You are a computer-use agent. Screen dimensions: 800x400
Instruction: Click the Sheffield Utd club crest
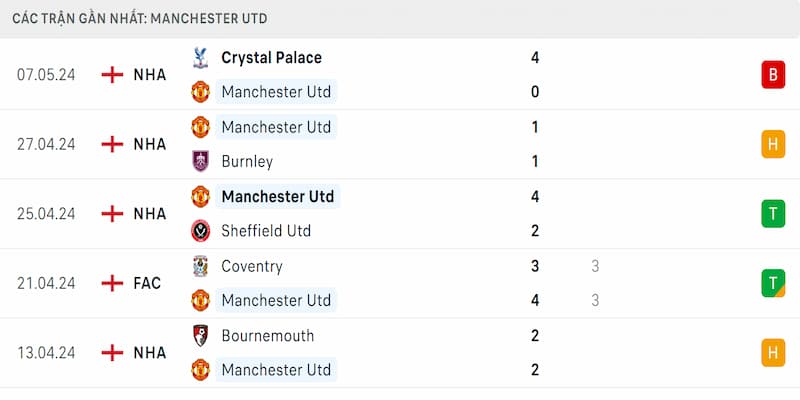tap(200, 231)
